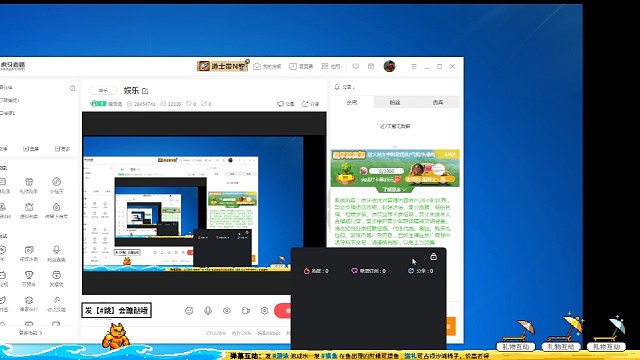Click the rightmost 礼物互动 beach chair

606,334
